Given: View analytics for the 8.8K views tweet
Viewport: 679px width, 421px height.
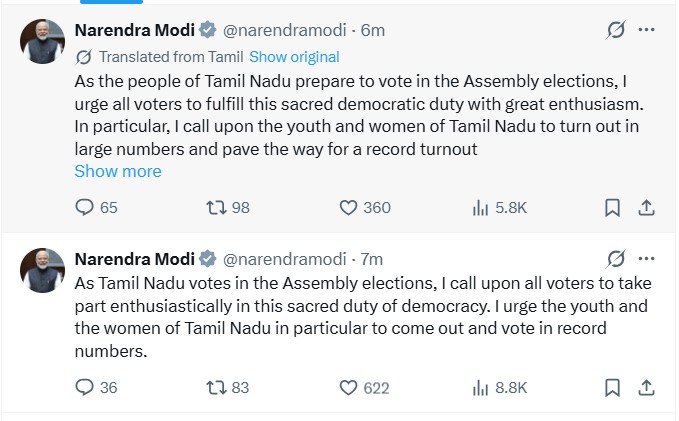Looking at the screenshot, I should (479, 387).
